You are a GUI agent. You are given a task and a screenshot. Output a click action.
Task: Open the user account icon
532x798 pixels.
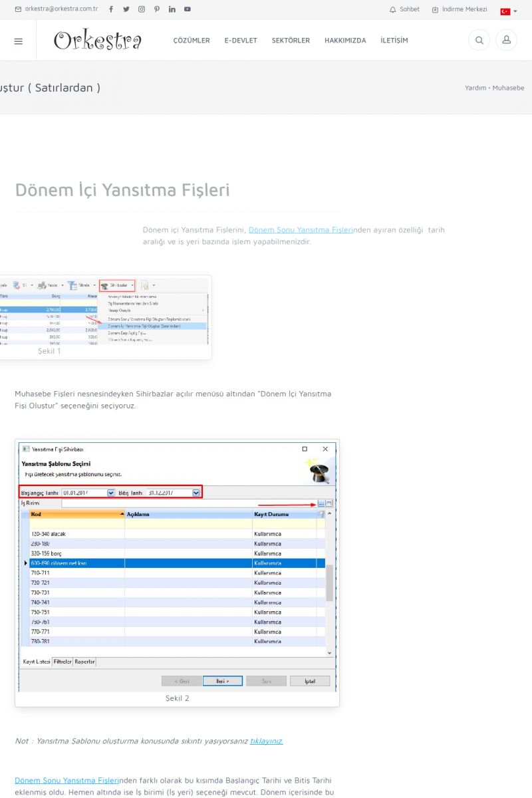pos(506,41)
